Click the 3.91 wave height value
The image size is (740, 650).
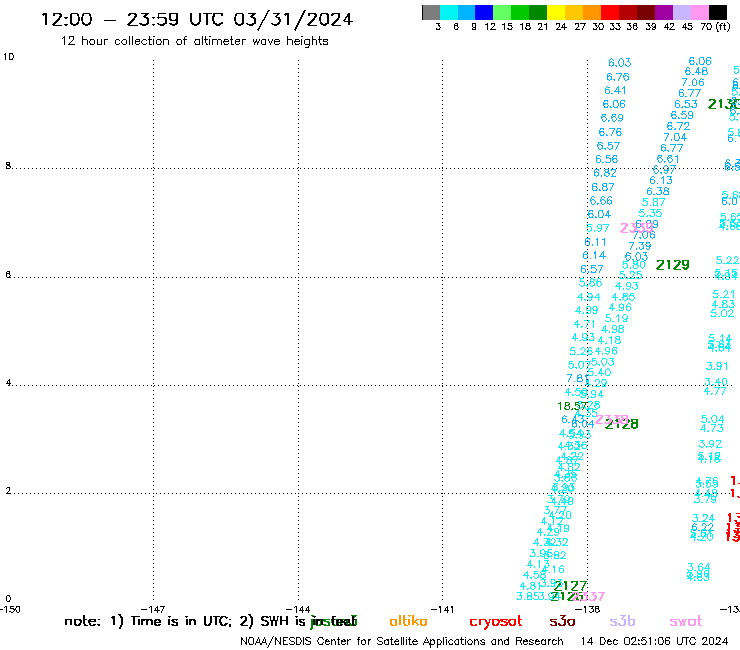(717, 366)
